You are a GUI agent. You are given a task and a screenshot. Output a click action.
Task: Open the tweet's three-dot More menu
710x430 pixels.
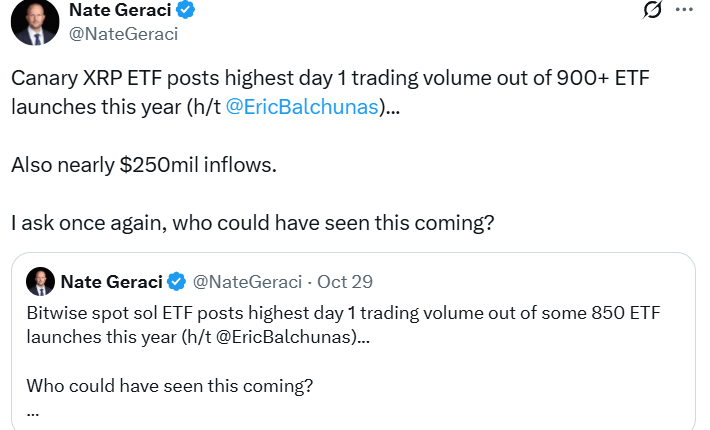click(x=684, y=10)
